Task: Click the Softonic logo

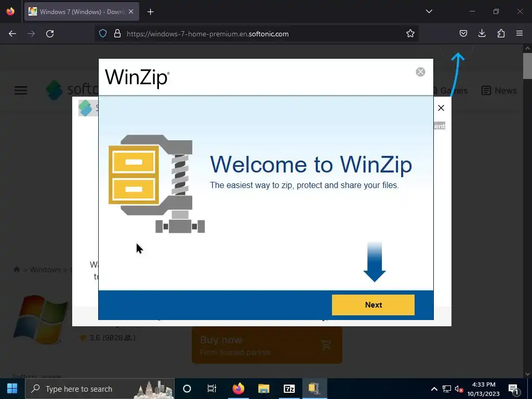Action: click(x=72, y=89)
